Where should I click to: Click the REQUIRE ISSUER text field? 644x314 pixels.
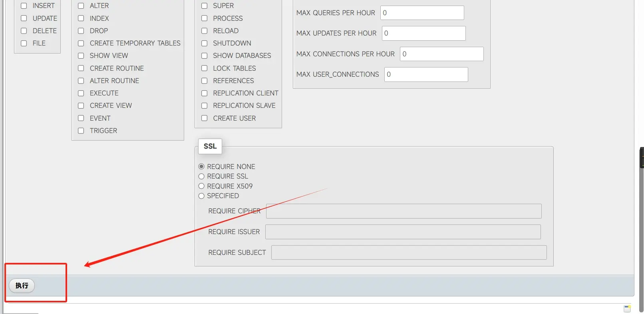tap(403, 232)
